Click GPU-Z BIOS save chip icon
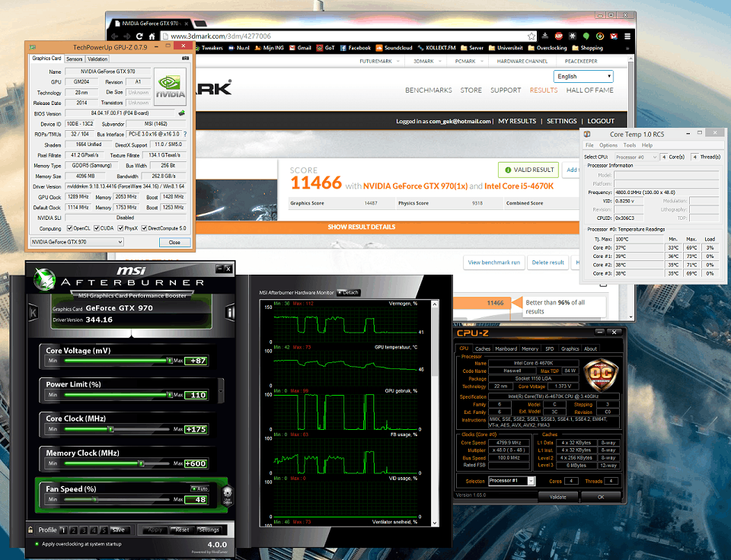 point(182,113)
